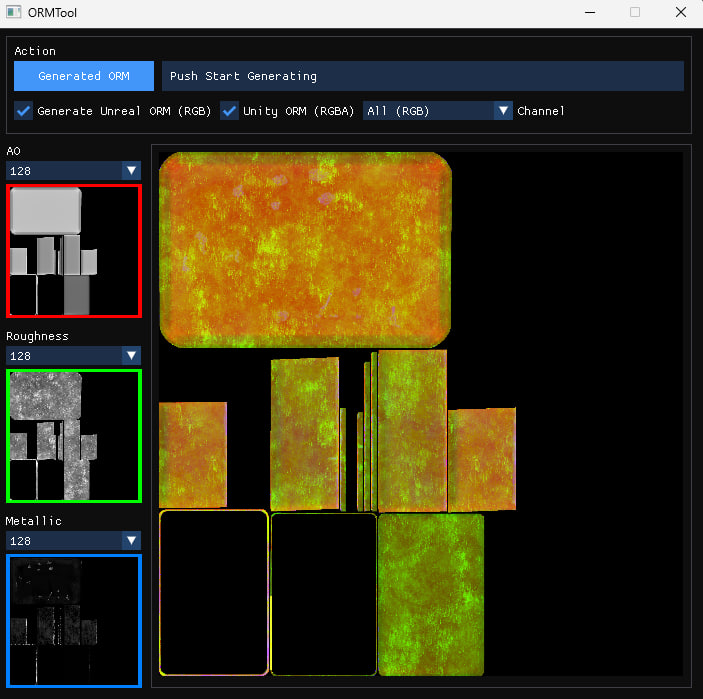
Task: Click the Roughness label text
Action: [37, 336]
